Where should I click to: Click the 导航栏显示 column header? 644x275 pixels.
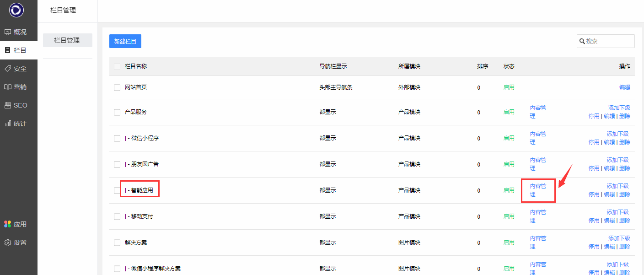[x=333, y=66]
